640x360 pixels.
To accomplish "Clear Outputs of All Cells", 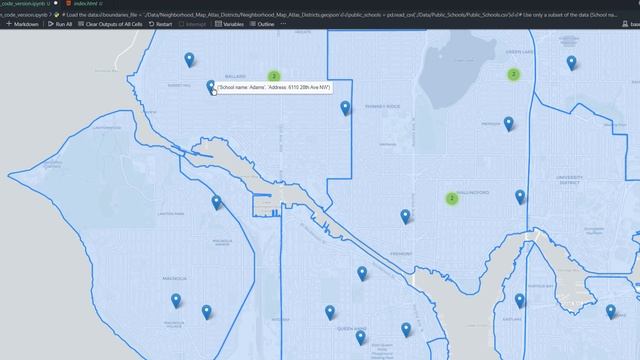I will 110,24.
